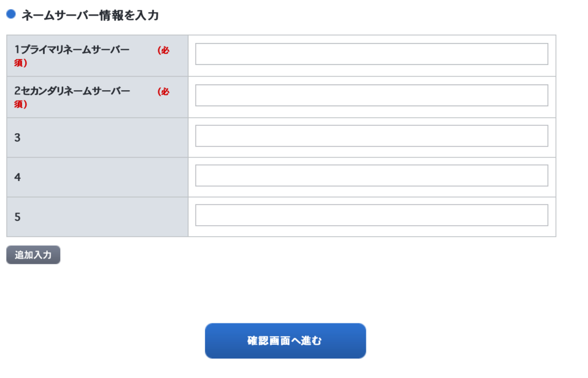
Task: Click the row label numbered 4
Action: tap(17, 178)
